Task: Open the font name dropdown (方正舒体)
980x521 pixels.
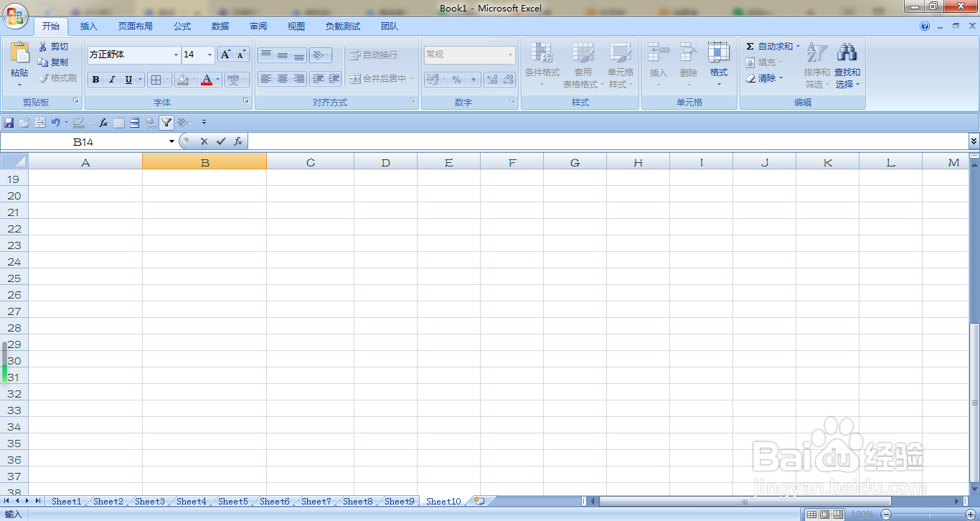Action: tap(176, 55)
